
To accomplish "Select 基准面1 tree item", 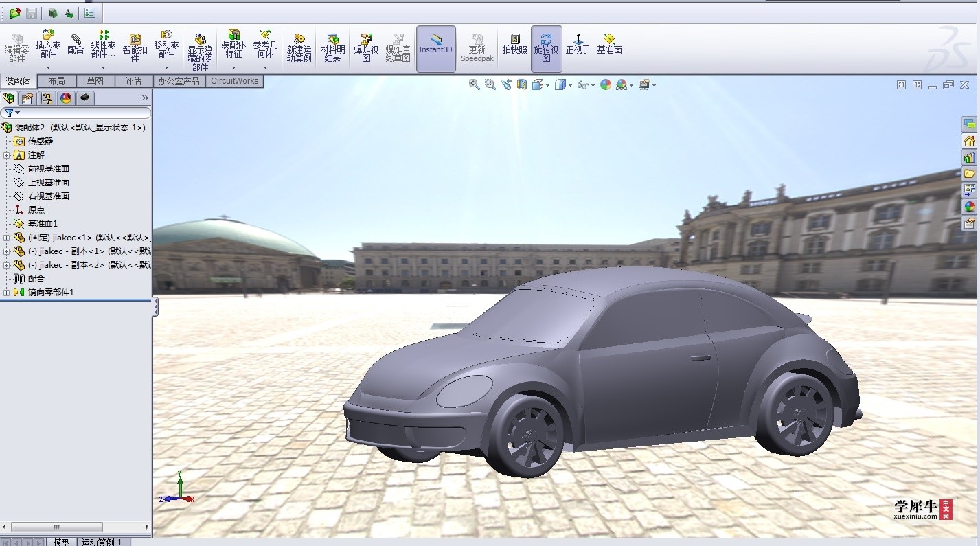I will [36, 224].
